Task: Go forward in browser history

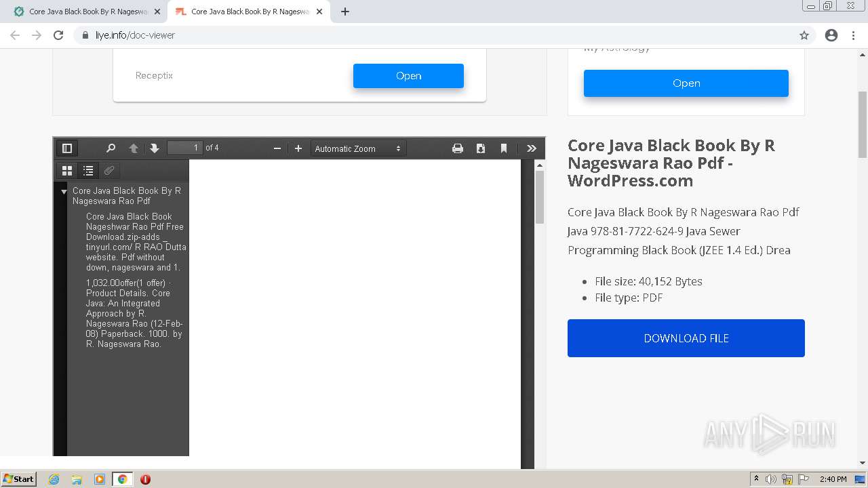Action: coord(37,35)
